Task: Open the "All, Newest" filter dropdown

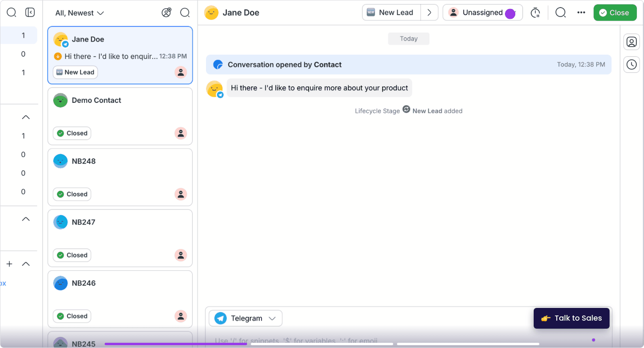Action: click(79, 13)
